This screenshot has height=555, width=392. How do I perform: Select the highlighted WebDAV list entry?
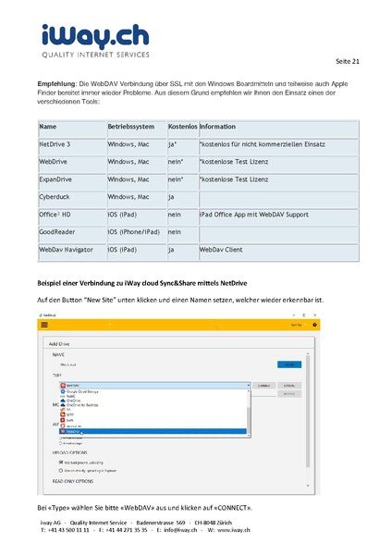tap(153, 431)
